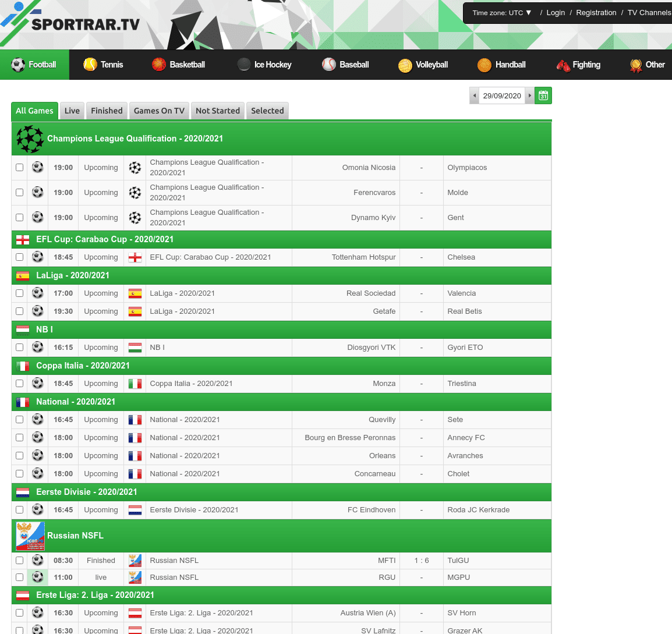Click the Hungary flag in NB I header
The height and width of the screenshot is (634, 672).
tap(23, 330)
